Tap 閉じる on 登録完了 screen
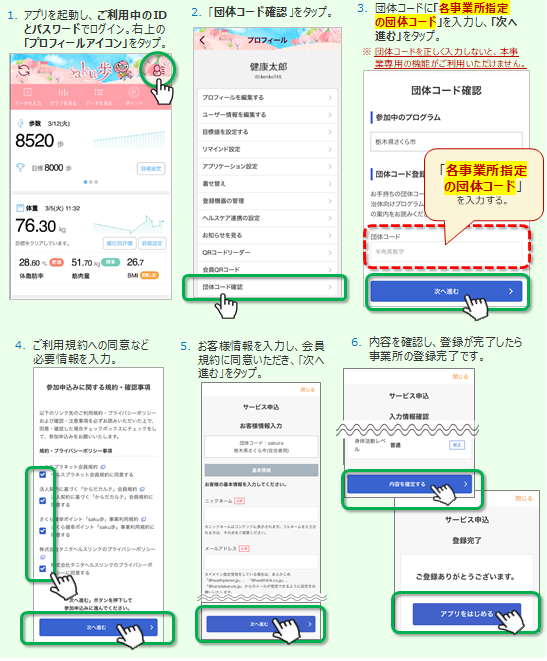547x661 pixels. 524,498
